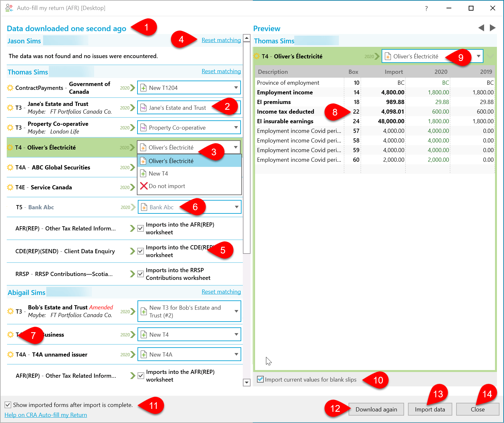Click the Import data button
504x423 pixels.
(430, 409)
